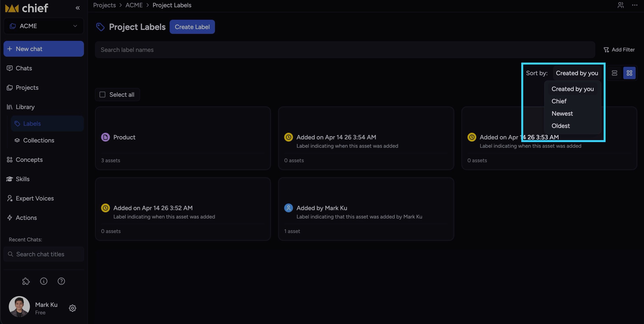Click clock icon of the 3:54 AM label

289,137
